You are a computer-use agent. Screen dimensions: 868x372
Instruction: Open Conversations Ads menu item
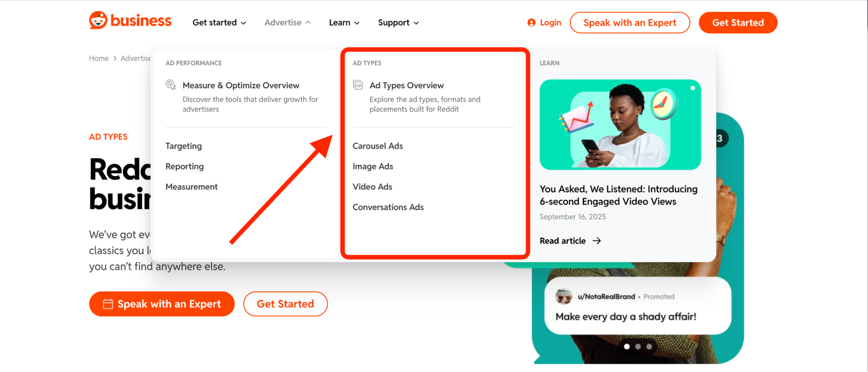coord(388,207)
